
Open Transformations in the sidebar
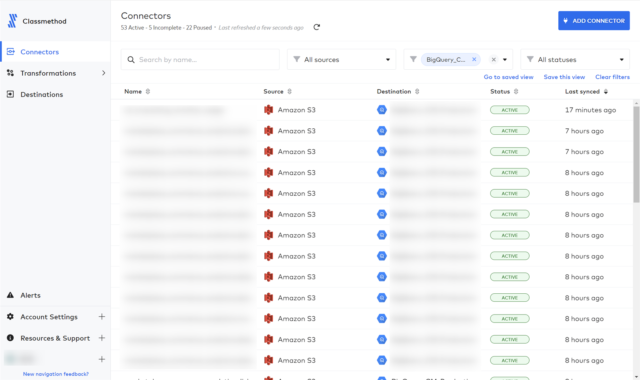[48, 73]
